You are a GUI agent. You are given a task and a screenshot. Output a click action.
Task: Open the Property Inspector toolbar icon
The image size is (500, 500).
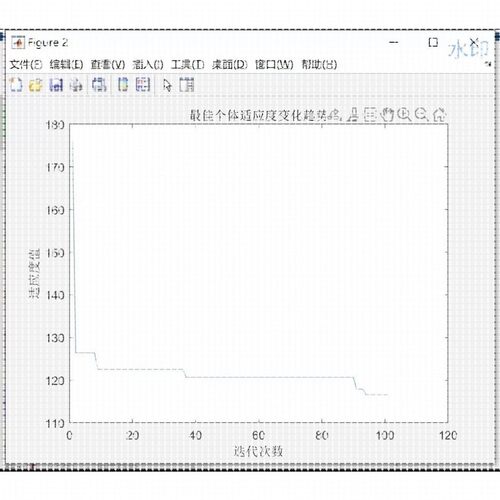[x=187, y=85]
